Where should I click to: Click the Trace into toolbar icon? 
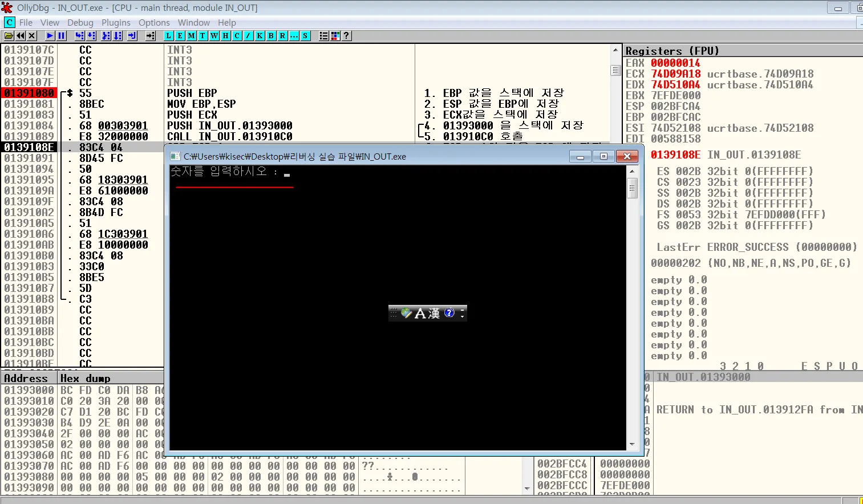[x=106, y=35]
